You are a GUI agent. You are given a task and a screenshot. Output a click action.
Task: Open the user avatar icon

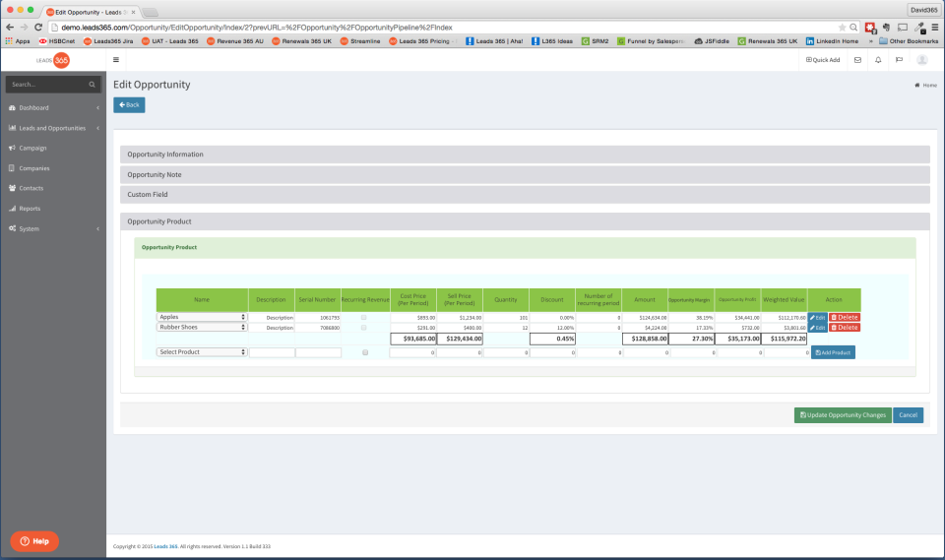pos(921,60)
